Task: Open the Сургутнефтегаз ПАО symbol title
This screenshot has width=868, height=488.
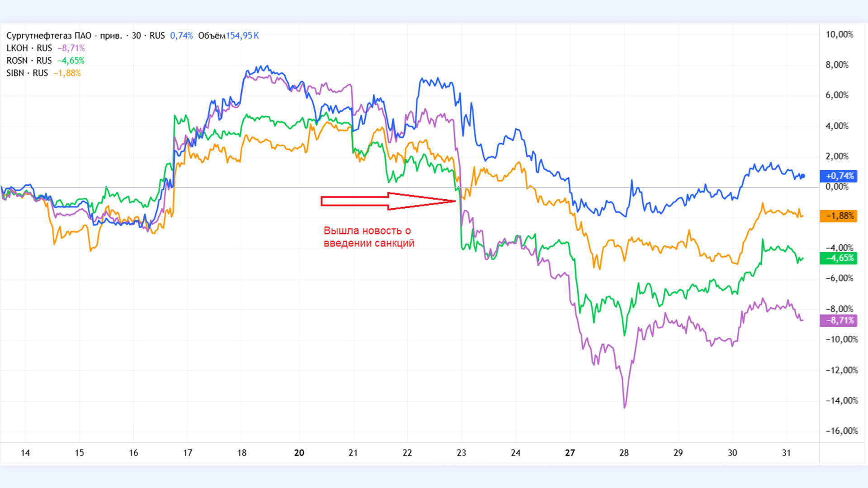Action: click(x=63, y=36)
